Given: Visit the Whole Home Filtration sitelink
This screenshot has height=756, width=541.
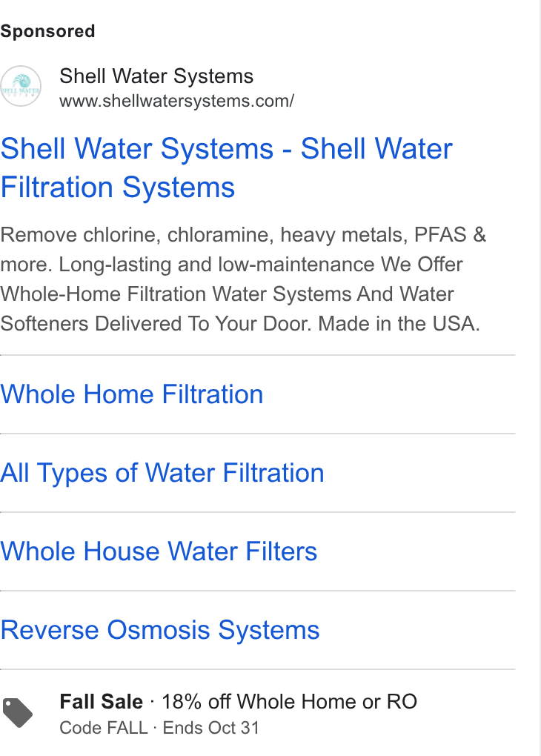Looking at the screenshot, I should (132, 394).
